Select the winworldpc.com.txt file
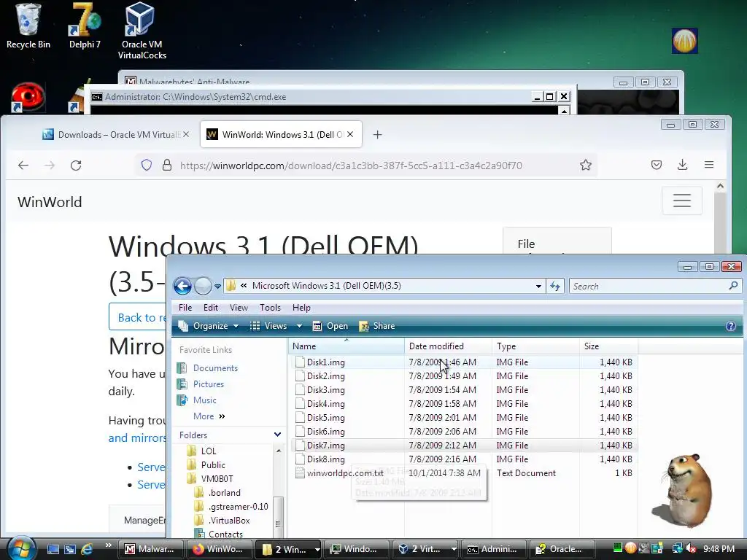This screenshot has width=747, height=560. 345,472
